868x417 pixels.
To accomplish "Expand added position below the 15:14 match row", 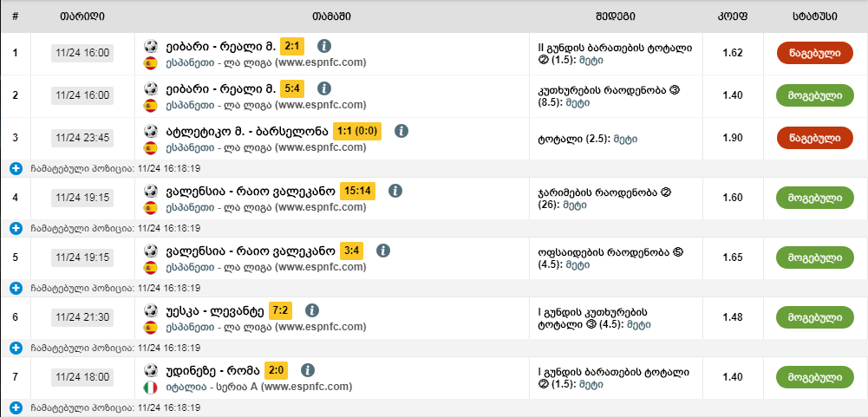I will point(16,228).
